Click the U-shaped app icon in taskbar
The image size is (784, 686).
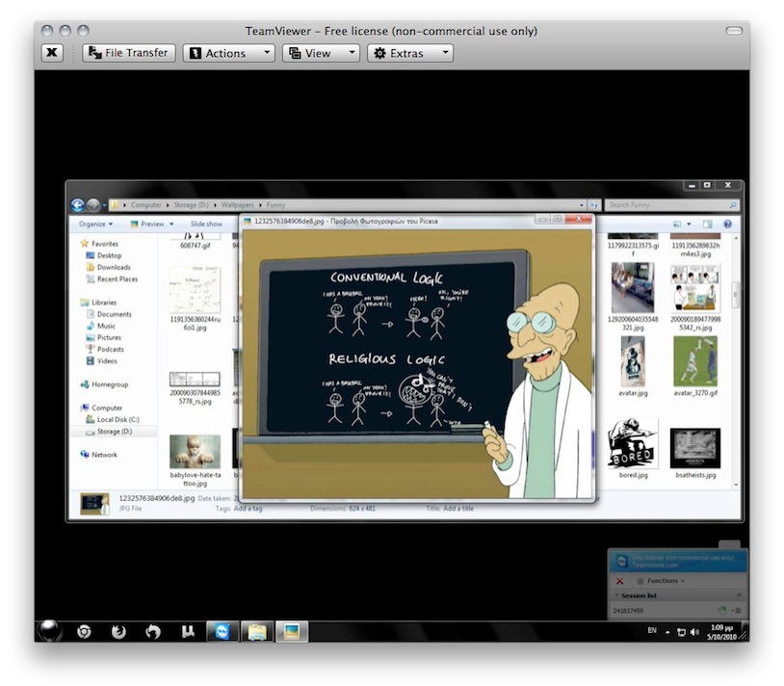click(x=188, y=632)
